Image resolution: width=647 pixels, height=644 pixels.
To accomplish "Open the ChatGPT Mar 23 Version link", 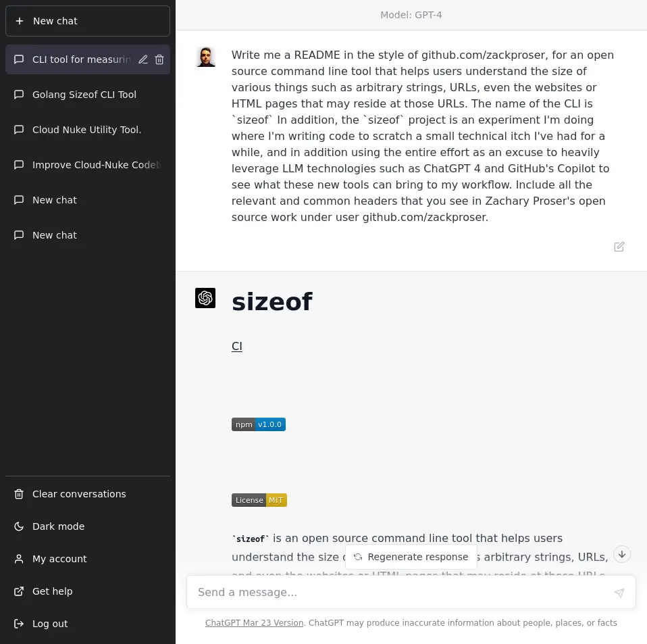I will pyautogui.click(x=254, y=623).
